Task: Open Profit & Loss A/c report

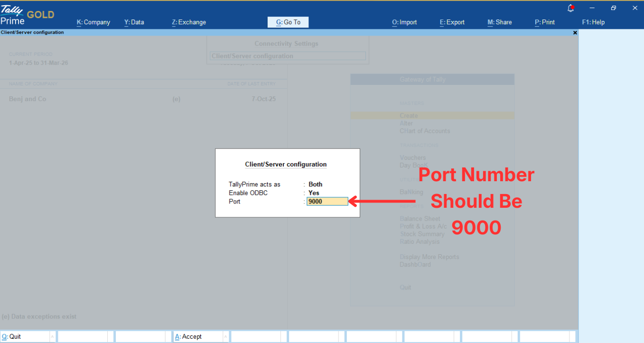Action: point(423,226)
